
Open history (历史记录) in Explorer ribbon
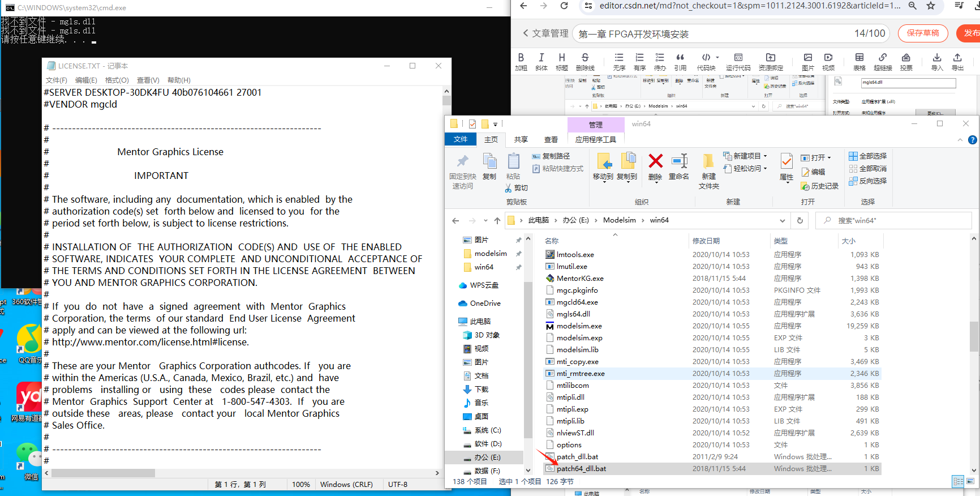820,186
